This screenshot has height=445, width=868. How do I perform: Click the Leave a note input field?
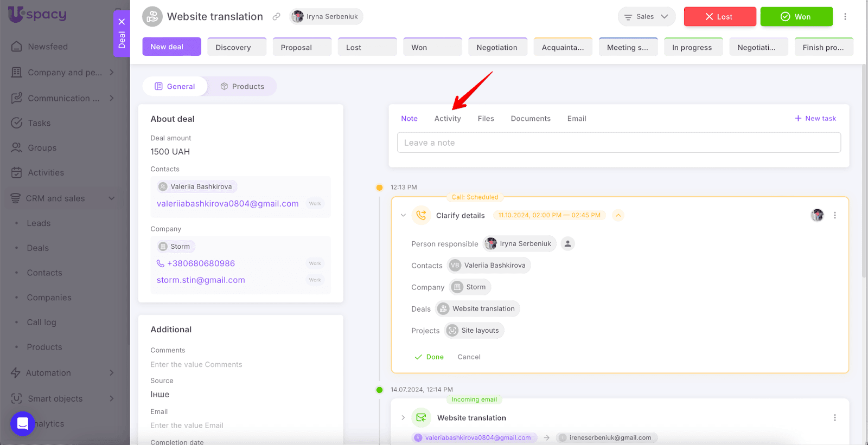(x=618, y=143)
